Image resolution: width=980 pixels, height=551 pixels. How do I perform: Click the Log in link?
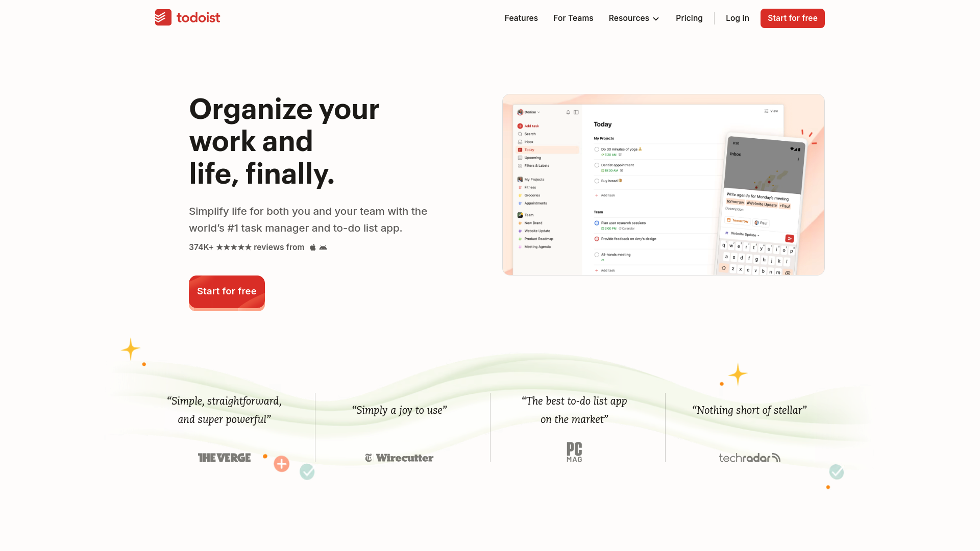click(737, 18)
